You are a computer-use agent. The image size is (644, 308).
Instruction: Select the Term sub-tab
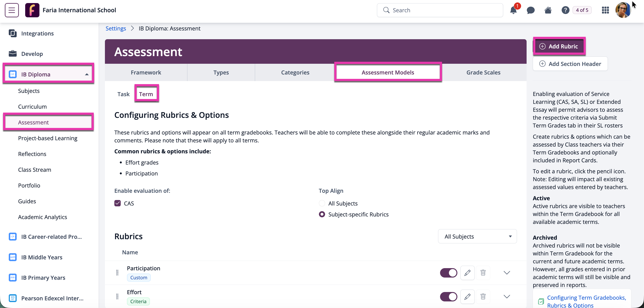click(x=146, y=94)
